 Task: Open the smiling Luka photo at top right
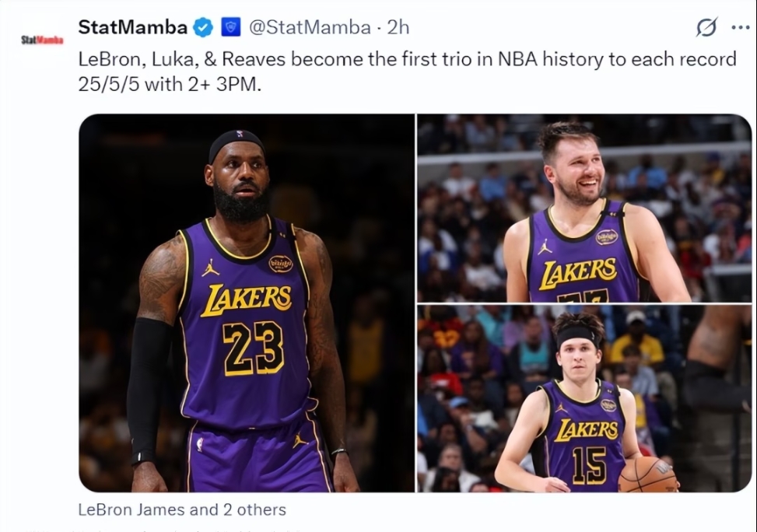pyautogui.click(x=584, y=208)
